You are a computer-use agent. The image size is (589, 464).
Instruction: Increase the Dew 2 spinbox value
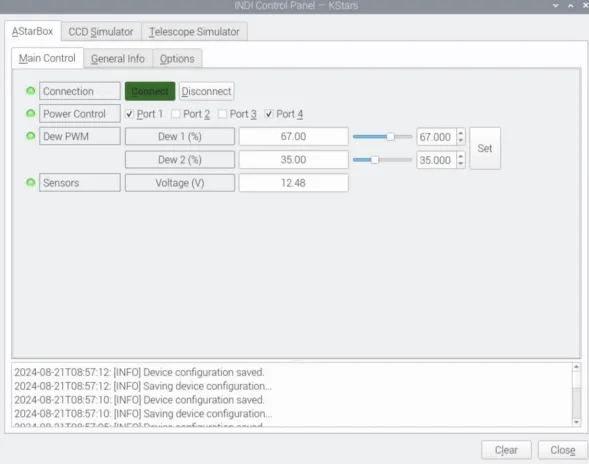coord(461,156)
